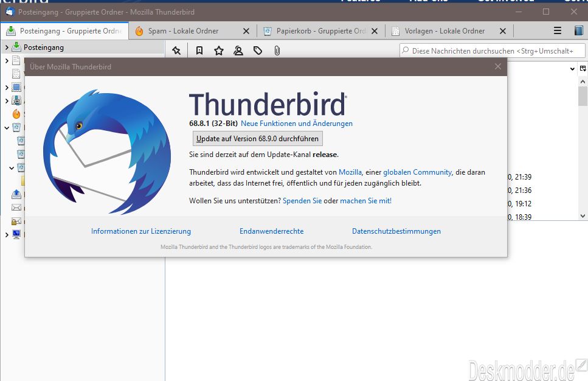Screen dimensions: 588x381
Task: Switch to the Spam - Lokale Ordner tab
Action: tap(193, 31)
